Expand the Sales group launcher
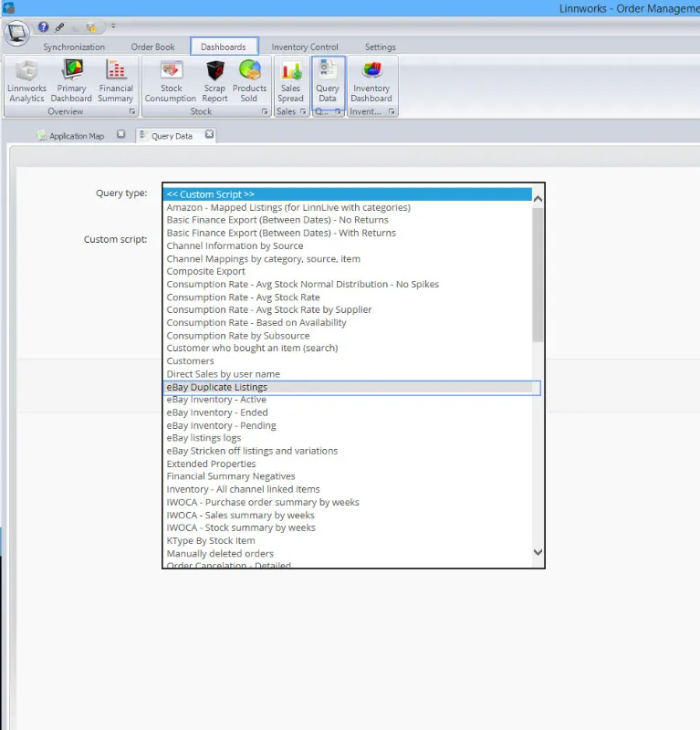700x730 pixels. [303, 111]
